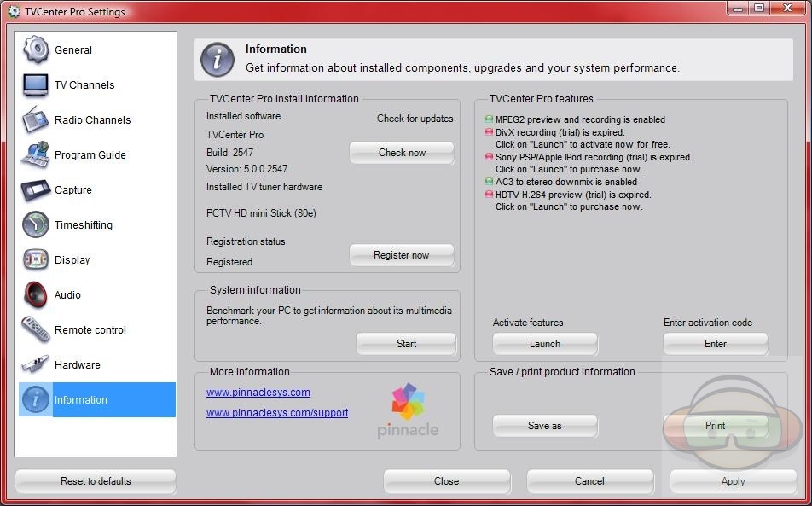Select the TV Channels monitor icon

point(36,84)
